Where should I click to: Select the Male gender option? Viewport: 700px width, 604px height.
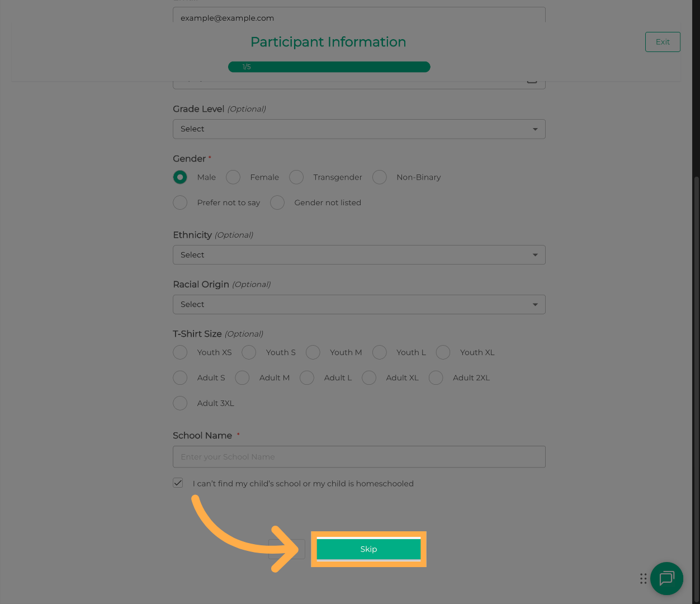[x=180, y=177]
